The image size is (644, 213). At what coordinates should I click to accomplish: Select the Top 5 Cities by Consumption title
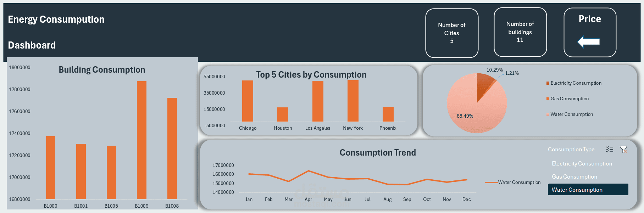click(x=311, y=75)
